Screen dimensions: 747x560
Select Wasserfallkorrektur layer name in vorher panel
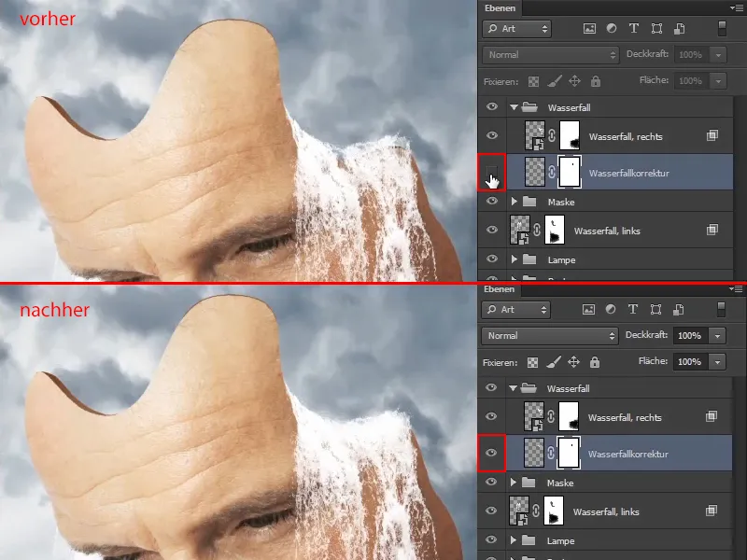click(x=628, y=174)
